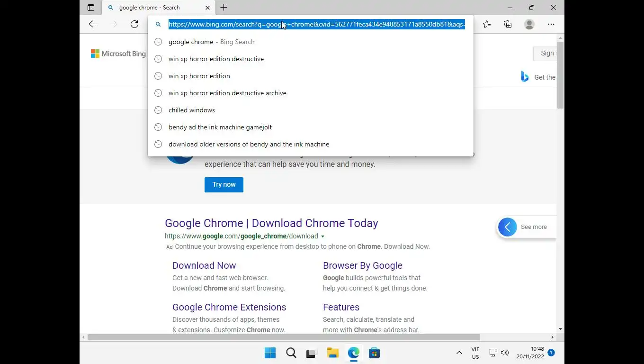
Task: Click the VIE US language indicator
Action: [475, 353]
